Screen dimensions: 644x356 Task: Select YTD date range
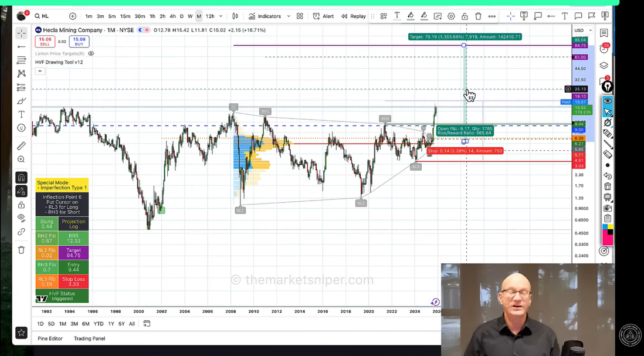click(99, 324)
